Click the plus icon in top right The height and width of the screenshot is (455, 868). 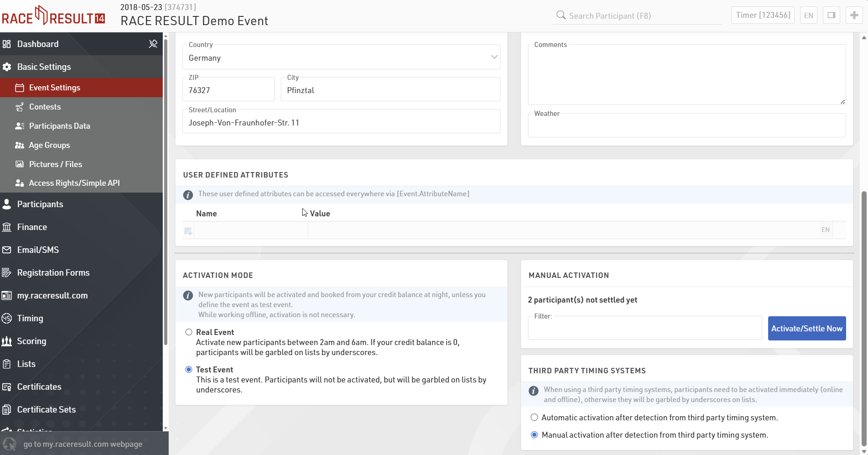coord(854,16)
